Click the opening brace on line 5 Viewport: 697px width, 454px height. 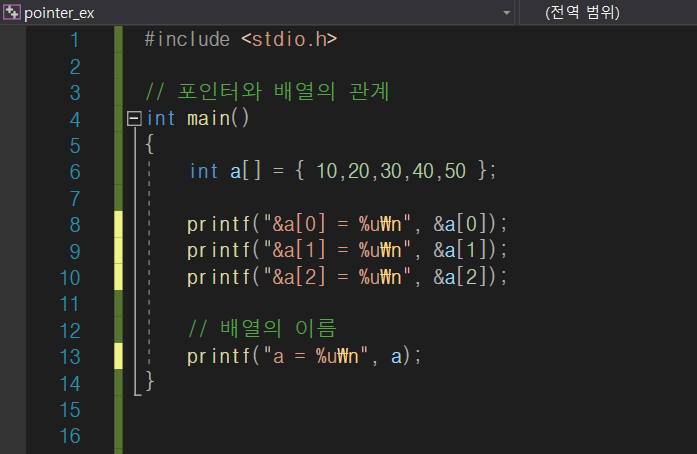coord(150,145)
